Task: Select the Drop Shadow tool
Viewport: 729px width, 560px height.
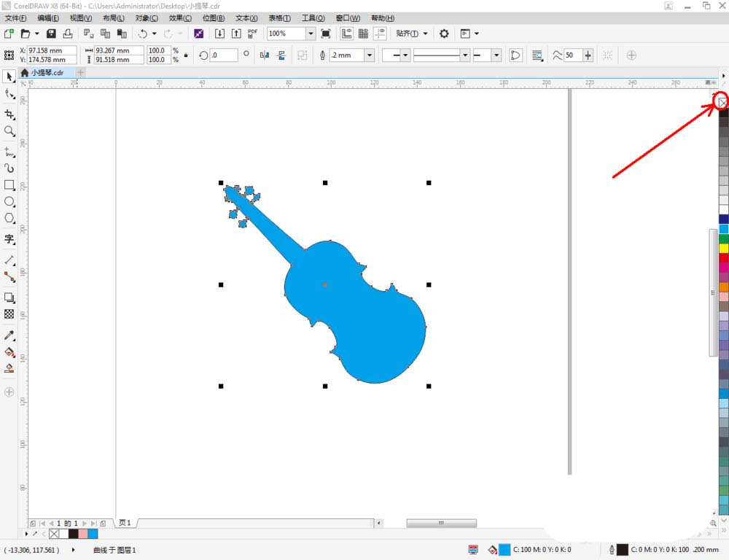Action: tap(9, 297)
